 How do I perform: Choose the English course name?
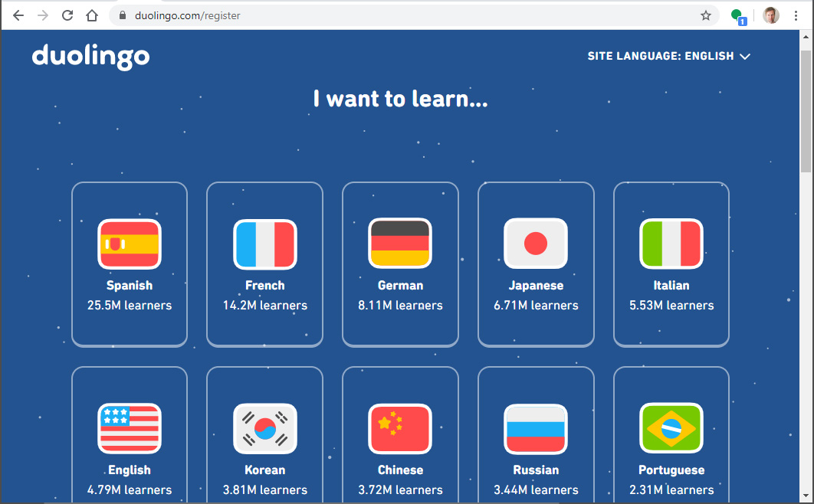tap(130, 470)
